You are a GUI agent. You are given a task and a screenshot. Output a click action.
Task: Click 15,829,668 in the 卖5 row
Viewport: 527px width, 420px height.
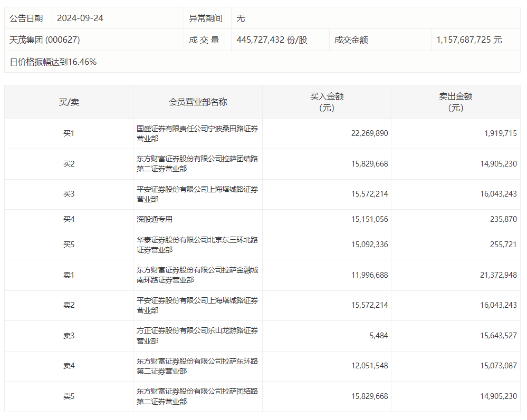click(369, 396)
